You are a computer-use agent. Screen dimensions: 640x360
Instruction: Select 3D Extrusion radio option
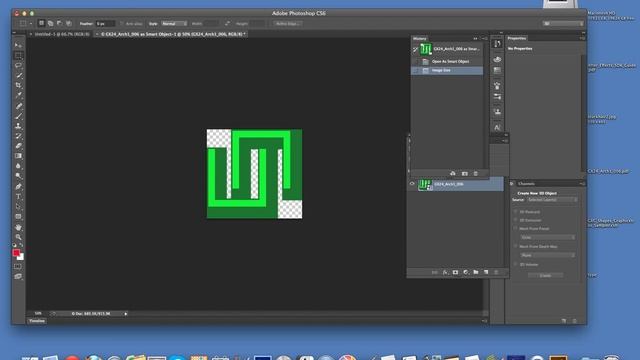point(516,220)
